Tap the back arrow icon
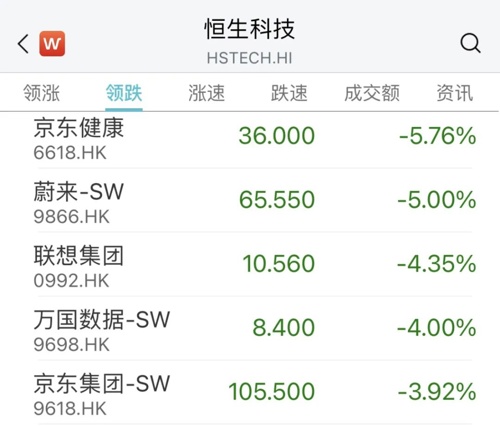This screenshot has width=500, height=426. point(23,44)
